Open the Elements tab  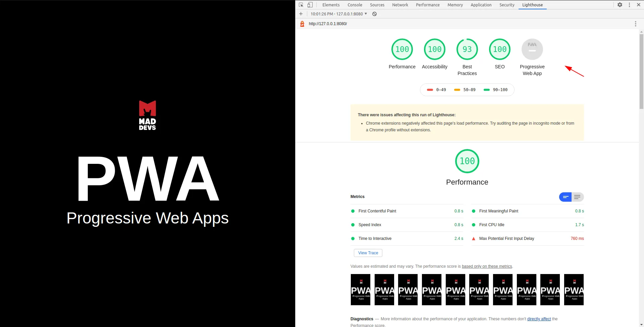[331, 5]
